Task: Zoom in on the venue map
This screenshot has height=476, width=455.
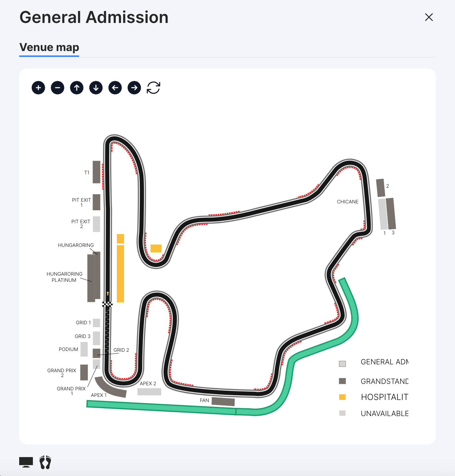Action: tap(38, 88)
